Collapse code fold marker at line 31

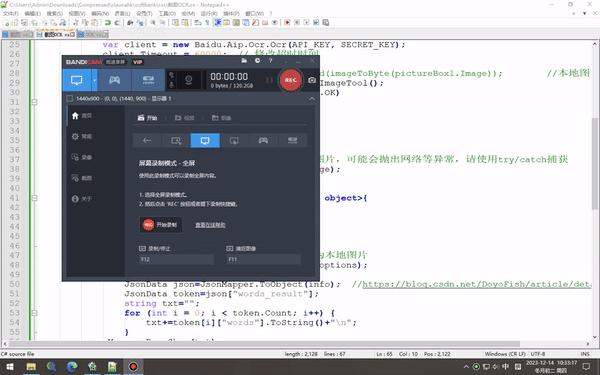[34, 102]
